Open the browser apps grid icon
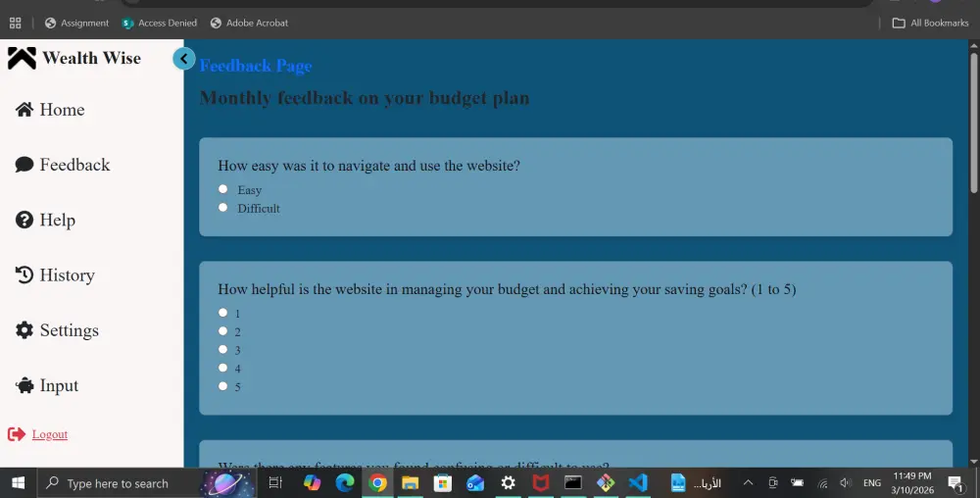 (x=16, y=24)
